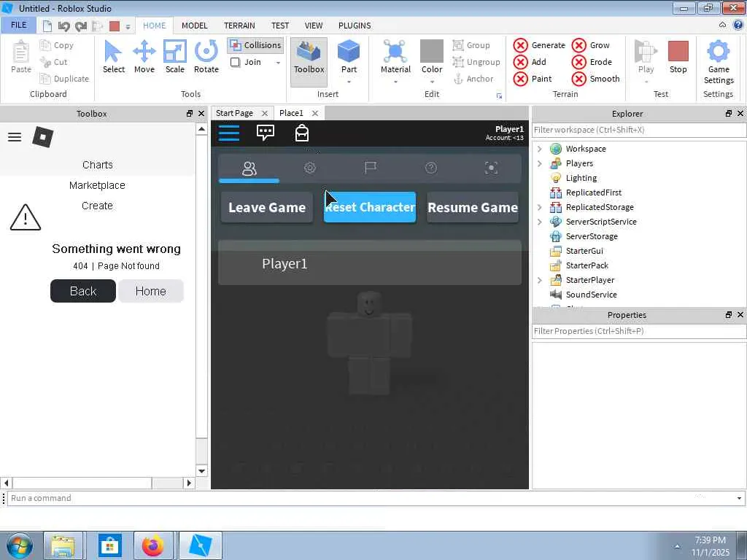Expand the Players tree node
The image size is (747, 560).
[539, 163]
